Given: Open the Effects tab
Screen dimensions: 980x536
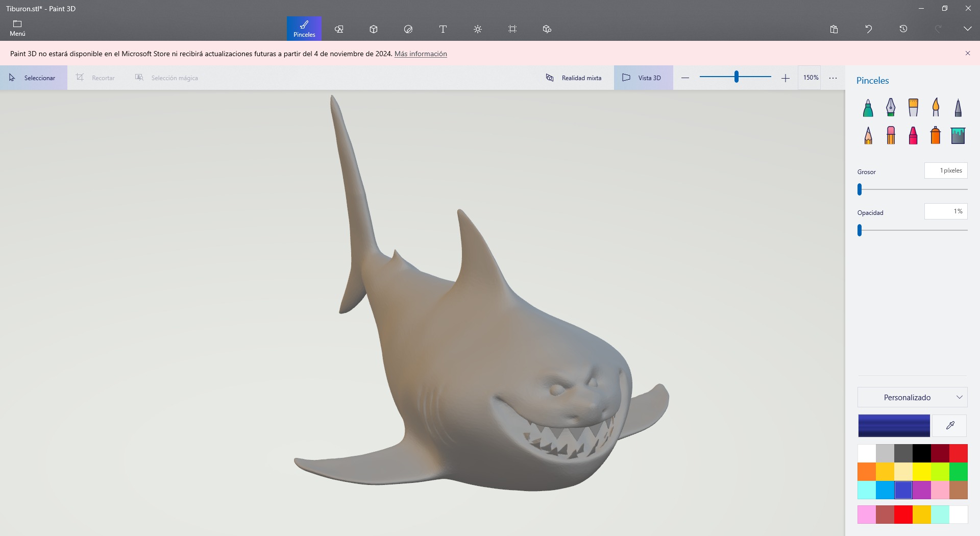Looking at the screenshot, I should [478, 29].
